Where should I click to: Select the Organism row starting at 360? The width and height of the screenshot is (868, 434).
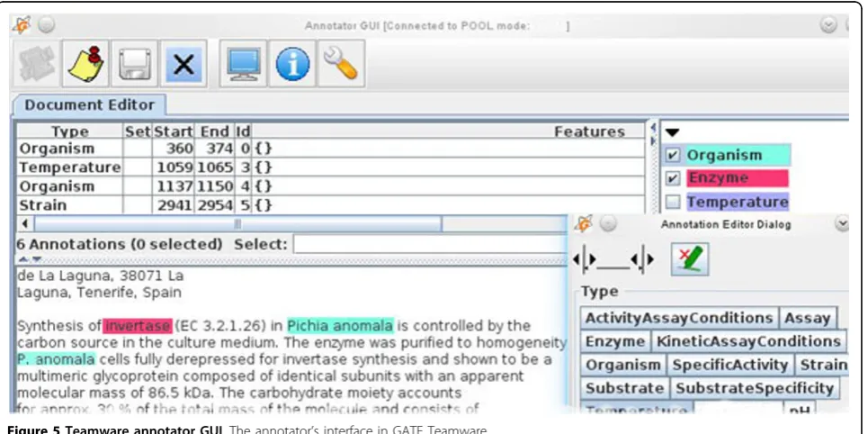point(330,149)
